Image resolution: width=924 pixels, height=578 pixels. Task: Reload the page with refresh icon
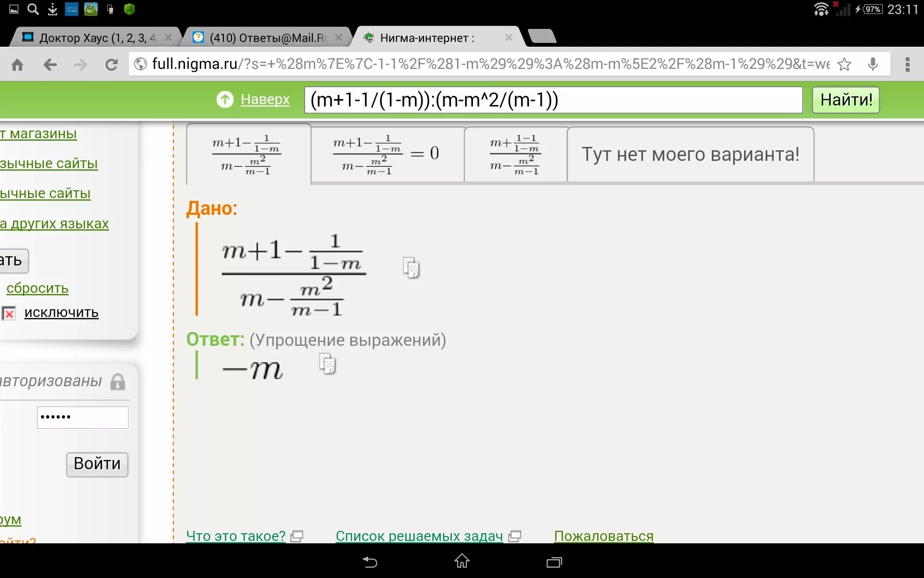pos(112,64)
